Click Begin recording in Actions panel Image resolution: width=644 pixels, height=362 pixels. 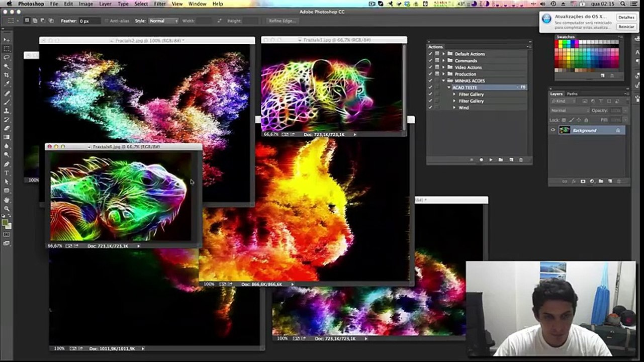481,160
